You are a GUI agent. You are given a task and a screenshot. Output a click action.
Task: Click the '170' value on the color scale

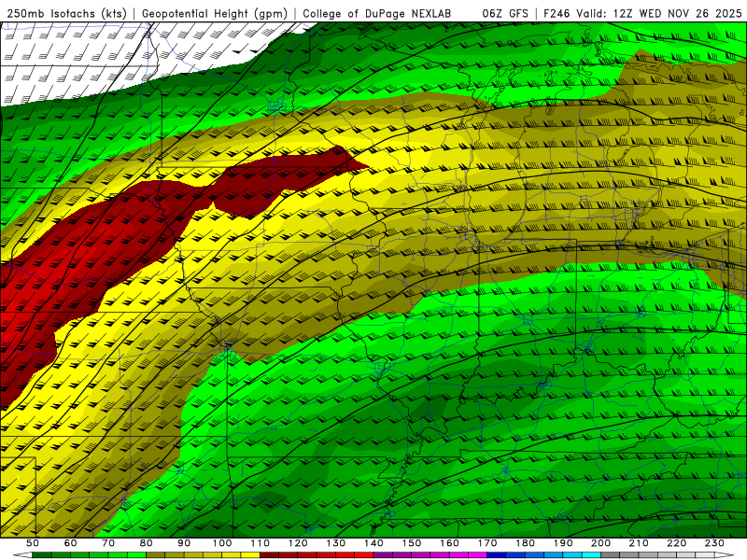pos(487,543)
